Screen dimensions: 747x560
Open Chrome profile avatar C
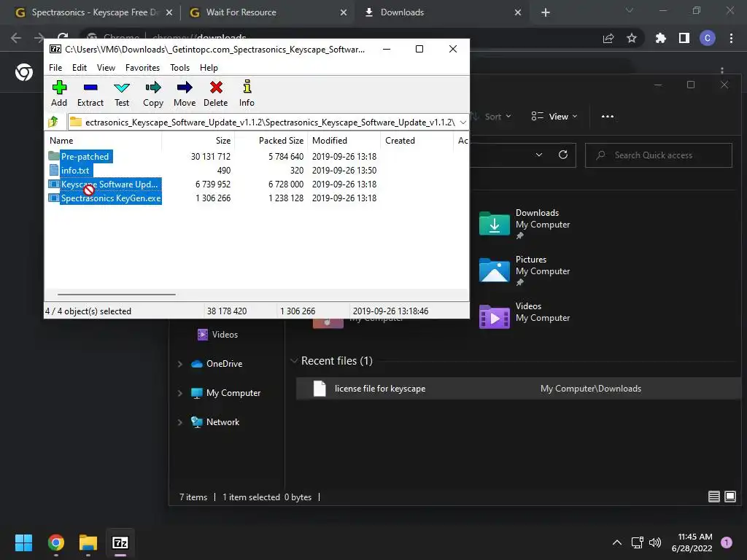708,38
